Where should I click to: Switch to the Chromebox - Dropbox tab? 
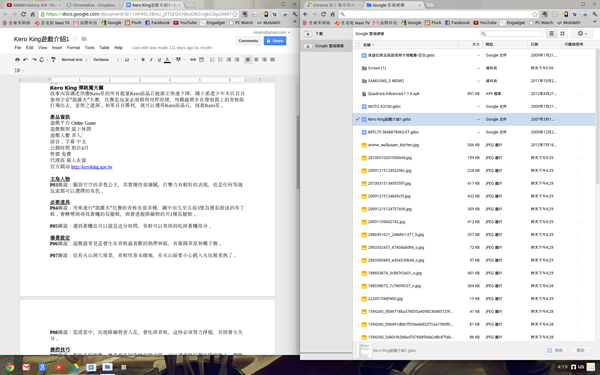tap(92, 5)
